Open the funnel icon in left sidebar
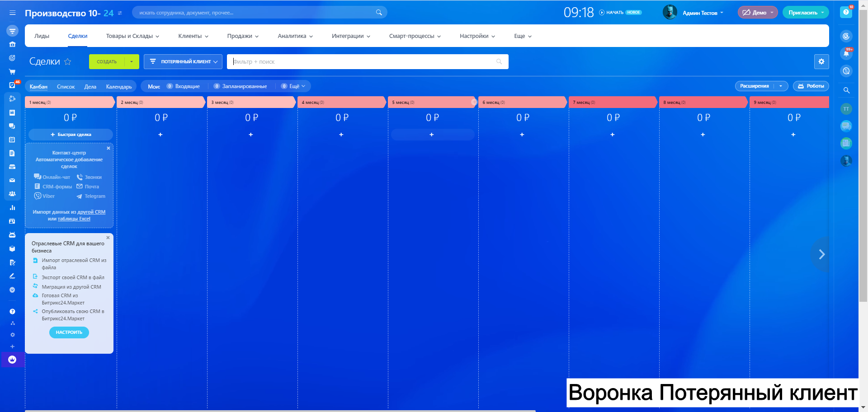868x412 pixels. (x=12, y=31)
